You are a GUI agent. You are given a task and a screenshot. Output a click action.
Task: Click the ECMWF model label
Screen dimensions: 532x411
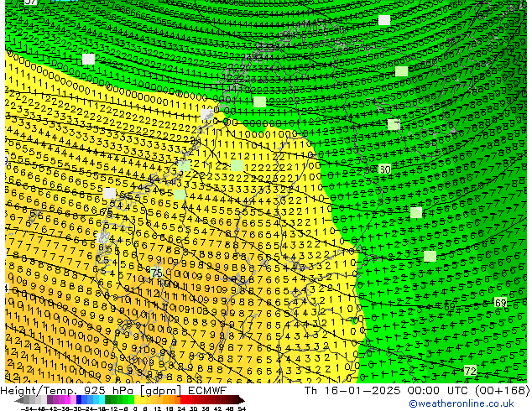click(207, 390)
